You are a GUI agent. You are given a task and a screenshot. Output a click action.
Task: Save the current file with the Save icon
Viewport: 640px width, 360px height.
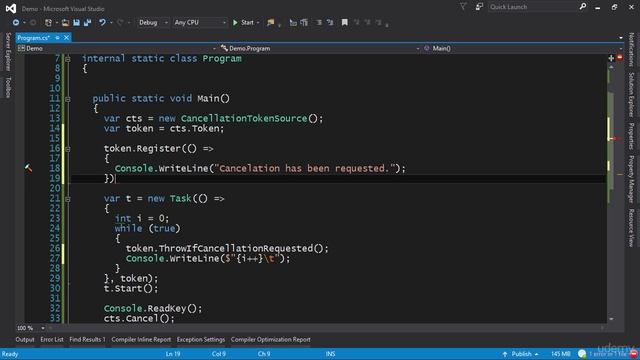(76, 22)
